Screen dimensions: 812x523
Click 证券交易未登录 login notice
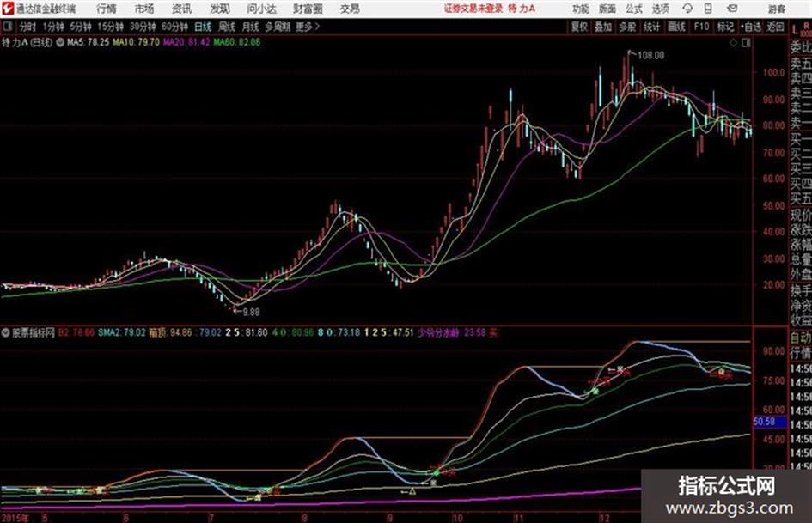point(473,9)
